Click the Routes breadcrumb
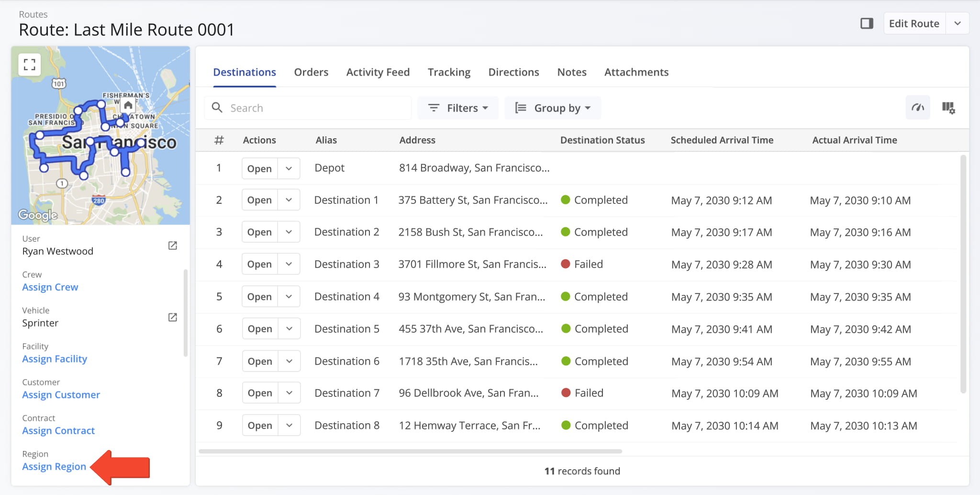Image resolution: width=980 pixels, height=495 pixels. coord(33,14)
